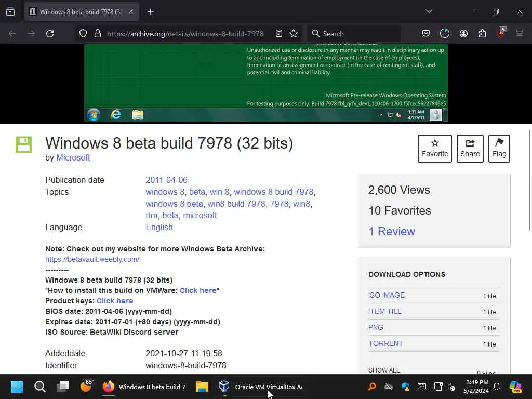Close the Windows 8 beta build tab
The image size is (532, 399).
coord(131,12)
